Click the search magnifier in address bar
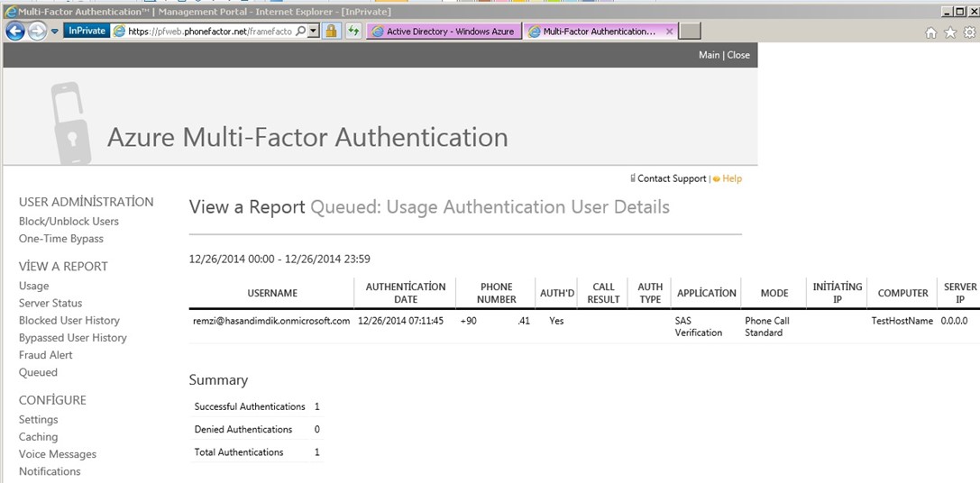Viewport: 980px width, 483px height. pos(300,31)
